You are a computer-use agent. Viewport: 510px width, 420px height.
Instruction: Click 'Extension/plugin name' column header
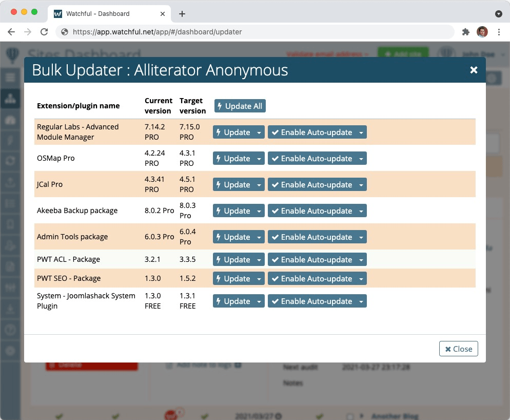[x=78, y=106]
